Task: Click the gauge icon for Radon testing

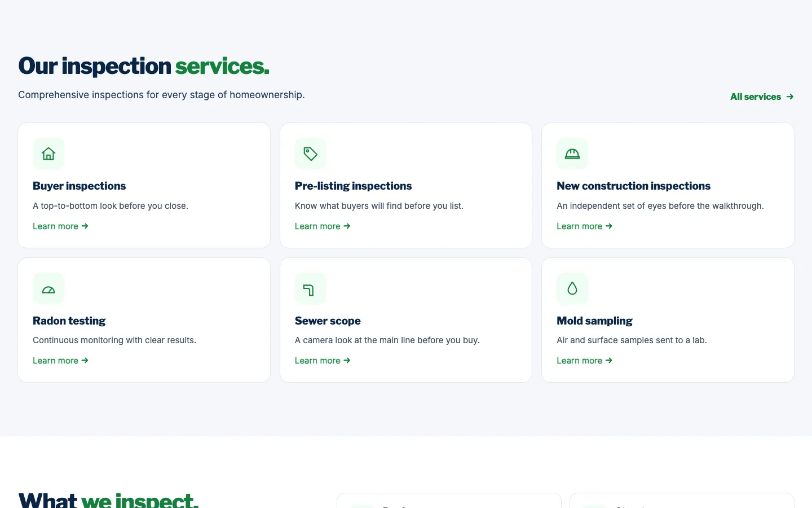Action: pyautogui.click(x=48, y=288)
